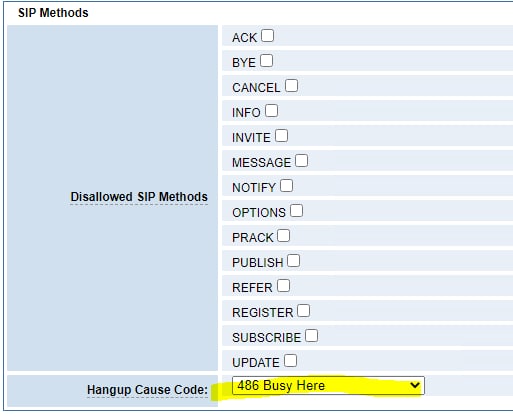
Task: Click the Disallowed SIP Methods label
Action: [x=139, y=197]
